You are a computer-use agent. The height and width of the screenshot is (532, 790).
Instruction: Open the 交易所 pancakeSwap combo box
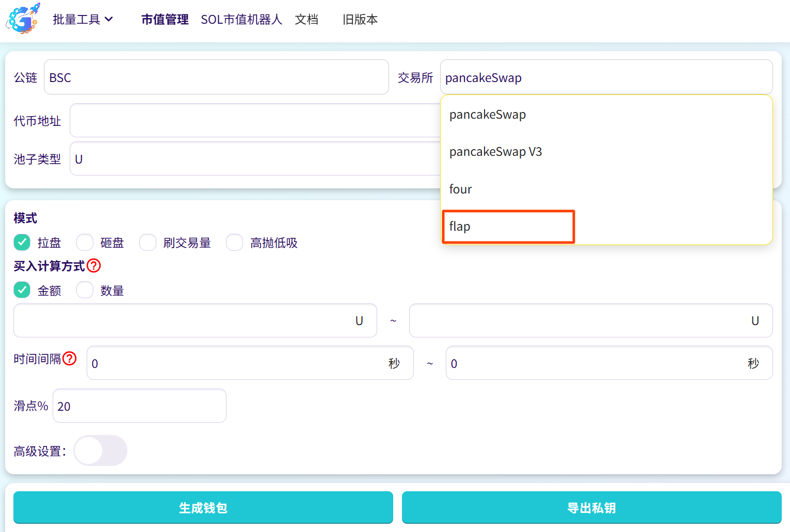click(606, 77)
